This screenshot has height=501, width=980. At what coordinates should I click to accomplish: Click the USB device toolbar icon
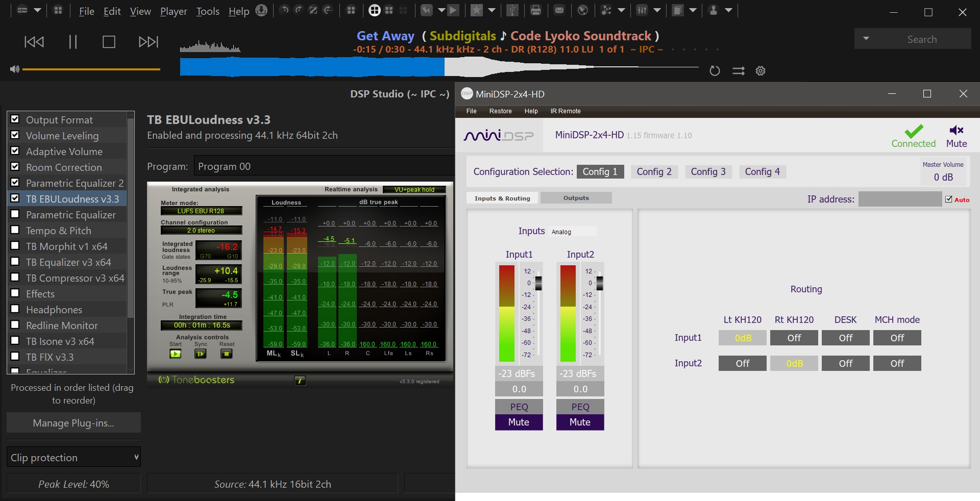click(512, 10)
